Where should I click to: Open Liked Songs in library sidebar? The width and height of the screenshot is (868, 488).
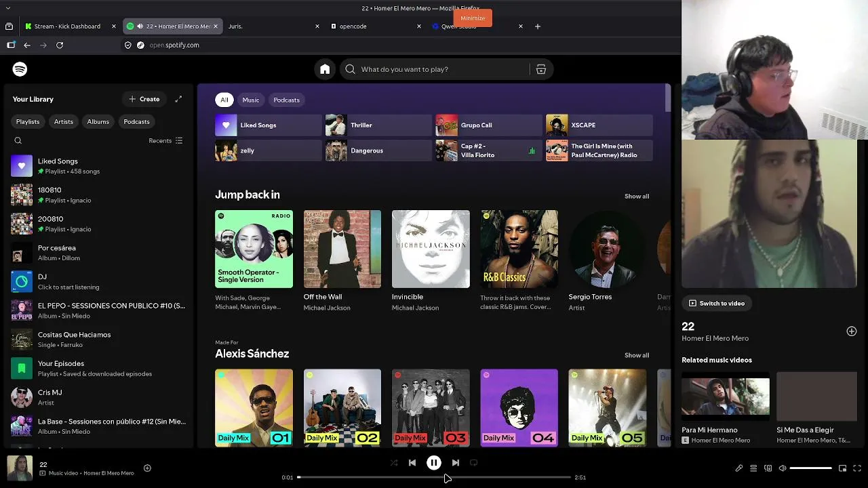99,166
